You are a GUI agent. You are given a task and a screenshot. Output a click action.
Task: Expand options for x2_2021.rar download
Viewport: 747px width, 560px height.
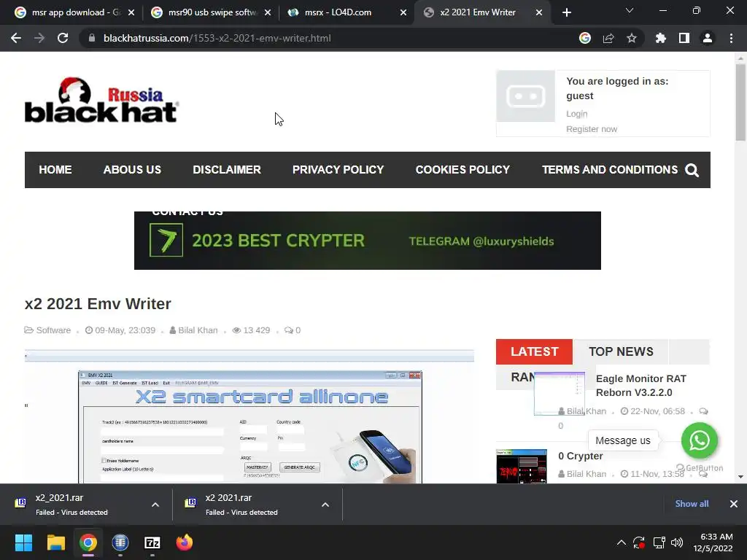(x=155, y=505)
